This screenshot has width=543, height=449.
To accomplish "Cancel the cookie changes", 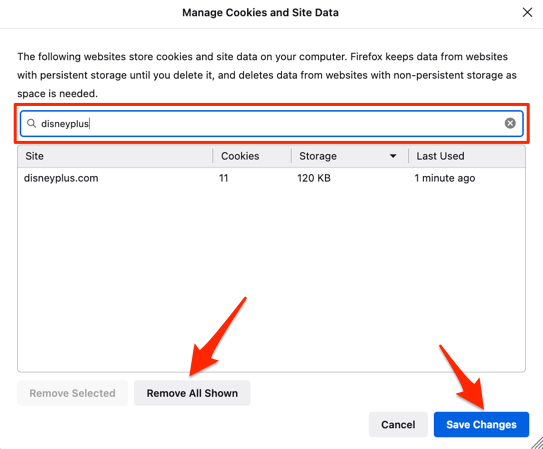I will point(398,424).
